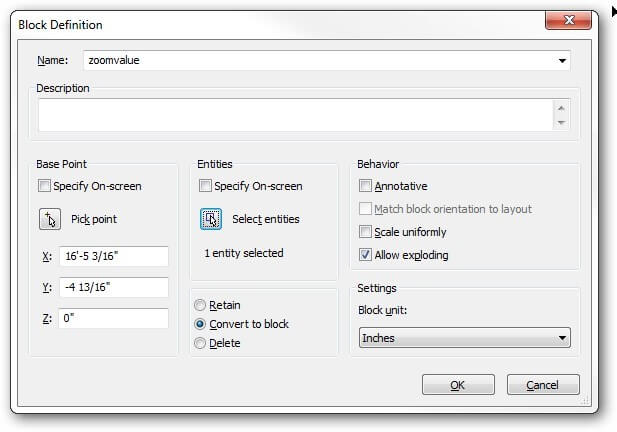Viewport: 617px width, 432px height.
Task: Click the '1 entity selected' text
Action: (x=244, y=253)
